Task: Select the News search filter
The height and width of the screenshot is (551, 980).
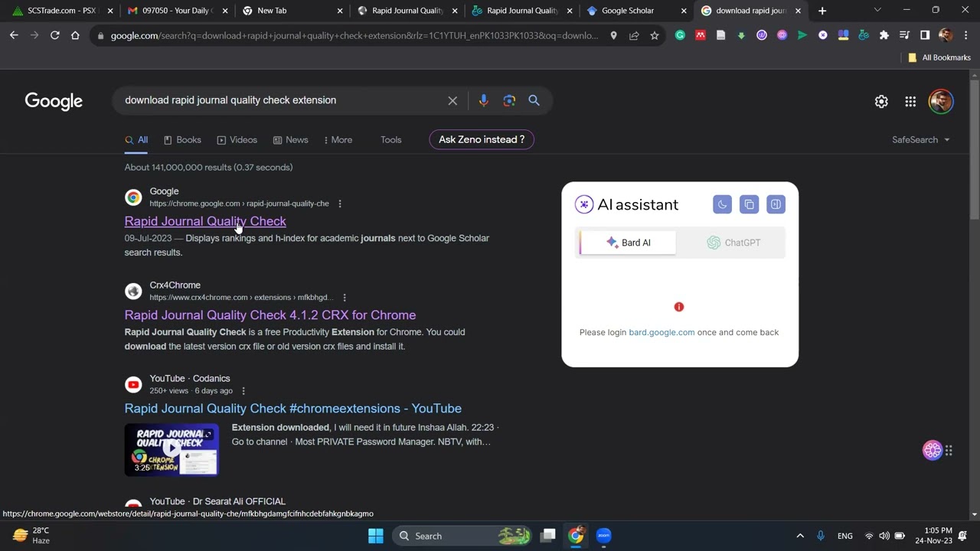Action: pos(291,140)
